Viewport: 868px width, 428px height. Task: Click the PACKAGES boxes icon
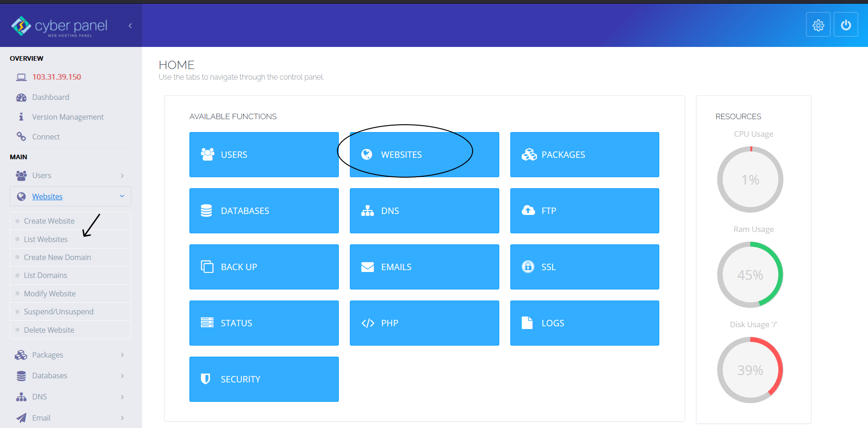pos(528,155)
